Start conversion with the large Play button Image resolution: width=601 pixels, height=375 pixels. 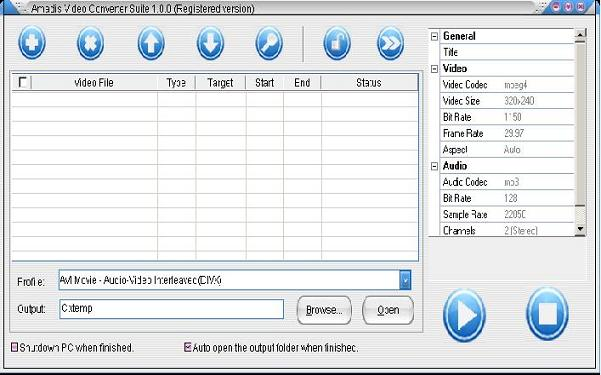(465, 315)
